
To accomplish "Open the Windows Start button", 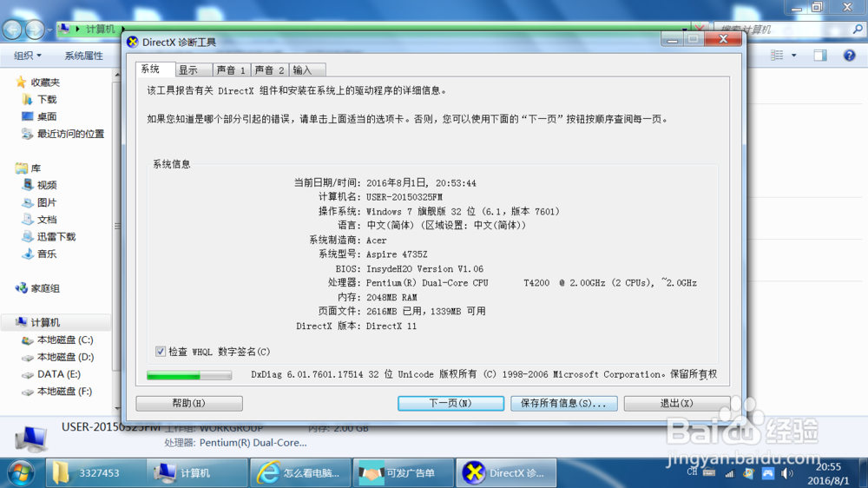I will 21,473.
